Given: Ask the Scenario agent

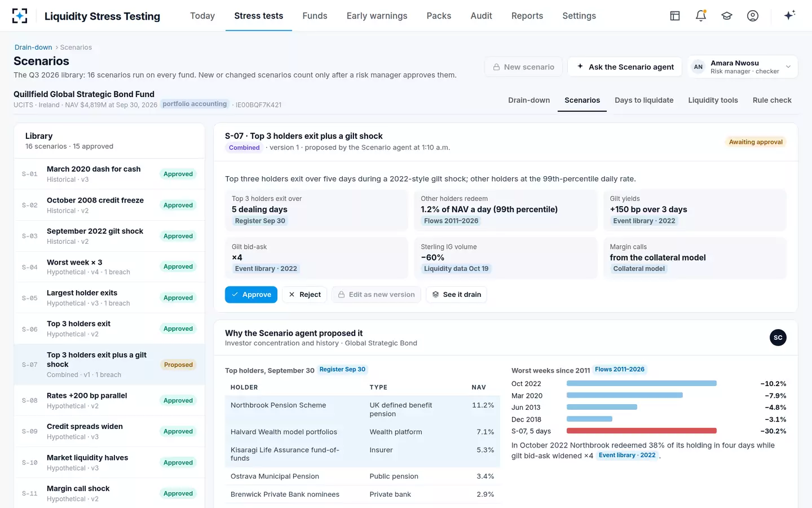Looking at the screenshot, I should click(x=625, y=67).
